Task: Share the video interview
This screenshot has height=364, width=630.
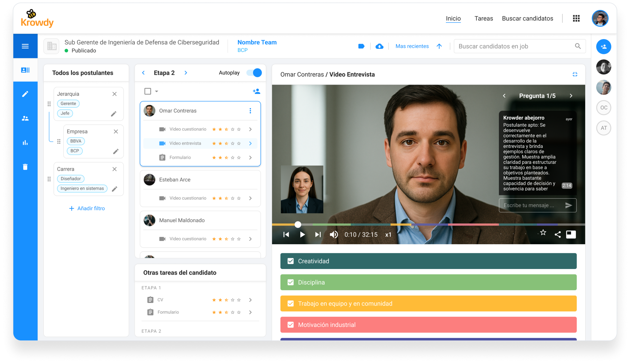Action: [558, 234]
